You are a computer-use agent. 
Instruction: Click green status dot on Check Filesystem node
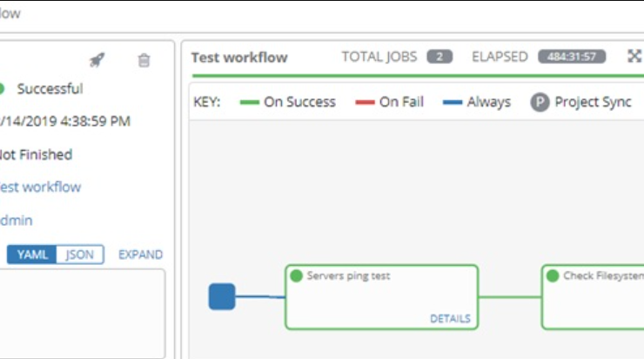click(x=553, y=275)
